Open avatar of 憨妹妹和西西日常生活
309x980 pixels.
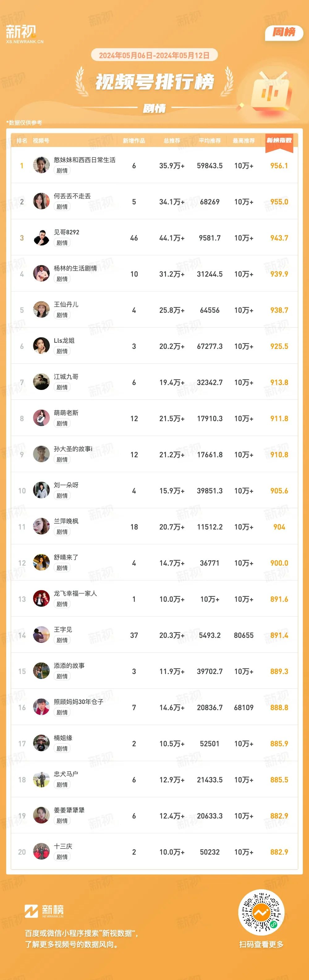coord(41,165)
